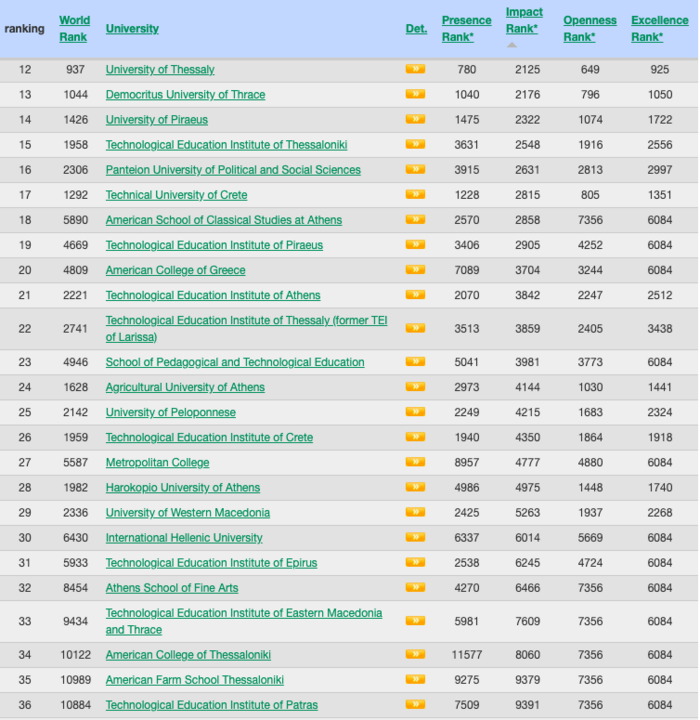Select presence rank value 11577
700x720 pixels.
[x=467, y=655]
